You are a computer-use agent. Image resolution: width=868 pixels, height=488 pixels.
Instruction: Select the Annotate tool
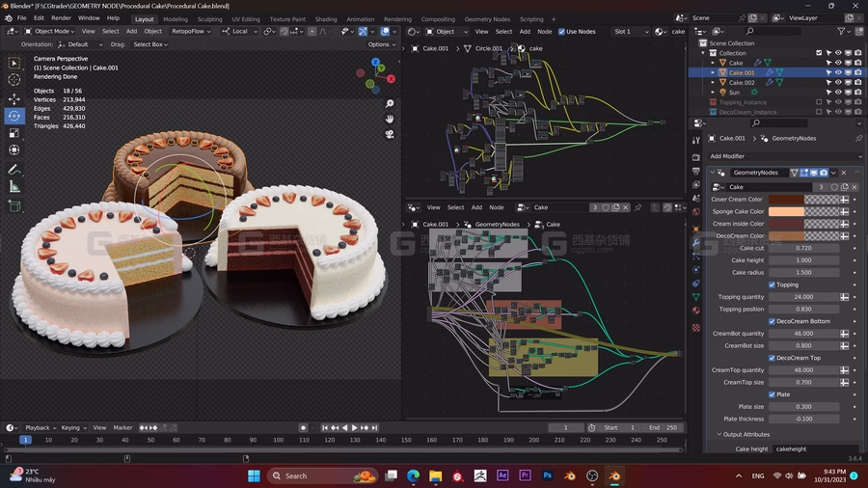coord(14,170)
